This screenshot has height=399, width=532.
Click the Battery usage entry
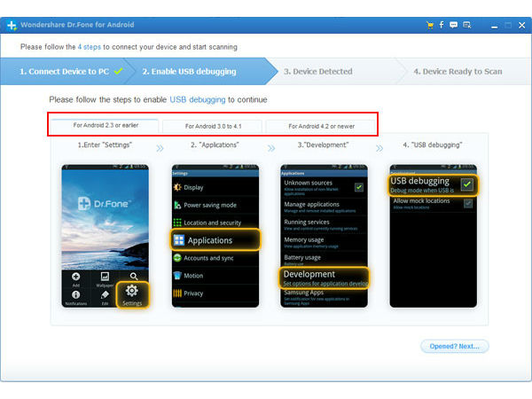(x=324, y=260)
